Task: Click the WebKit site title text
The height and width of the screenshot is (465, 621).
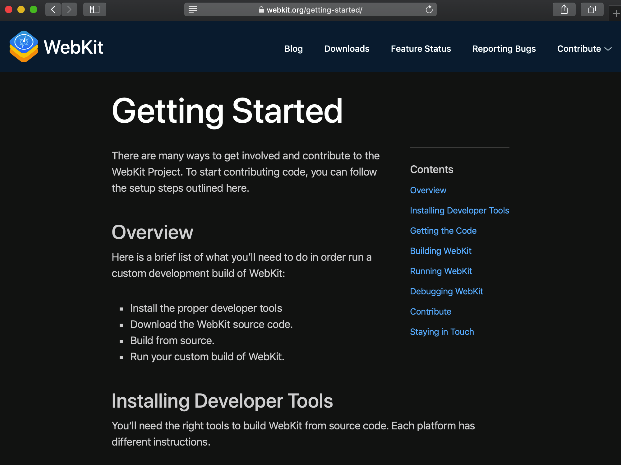Action: [x=74, y=47]
